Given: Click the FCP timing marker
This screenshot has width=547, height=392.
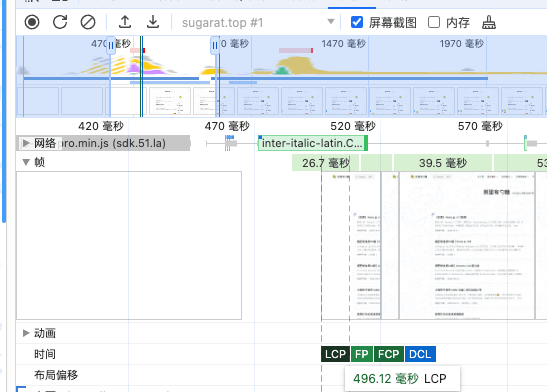Looking at the screenshot, I should (389, 354).
